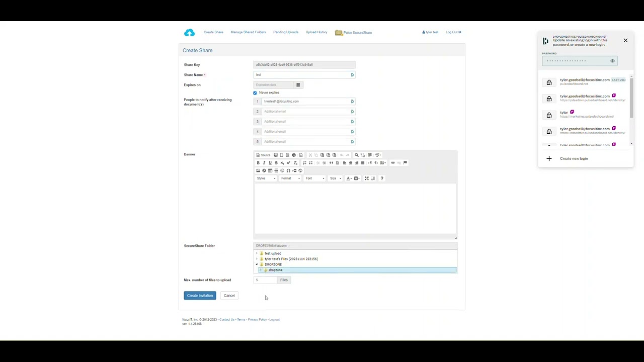Screen dimensions: 644x362
Task: Click the password popup list scrollbar
Action: 631,98
